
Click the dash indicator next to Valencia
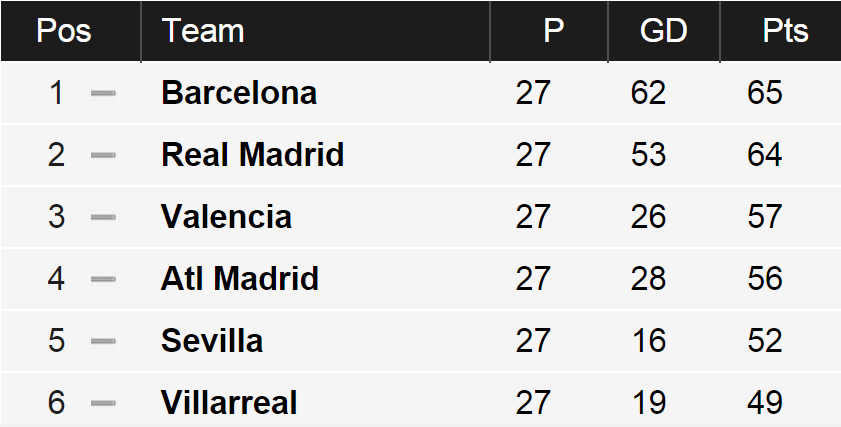[103, 217]
